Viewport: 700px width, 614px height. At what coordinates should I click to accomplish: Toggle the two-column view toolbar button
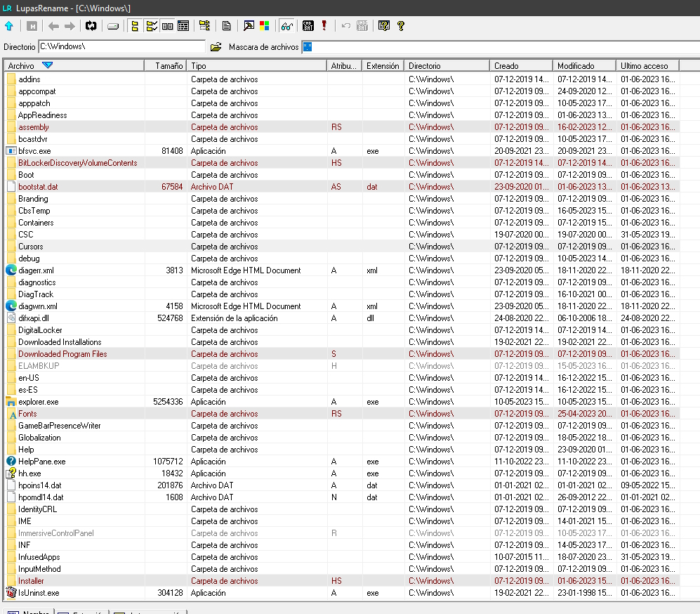click(167, 26)
